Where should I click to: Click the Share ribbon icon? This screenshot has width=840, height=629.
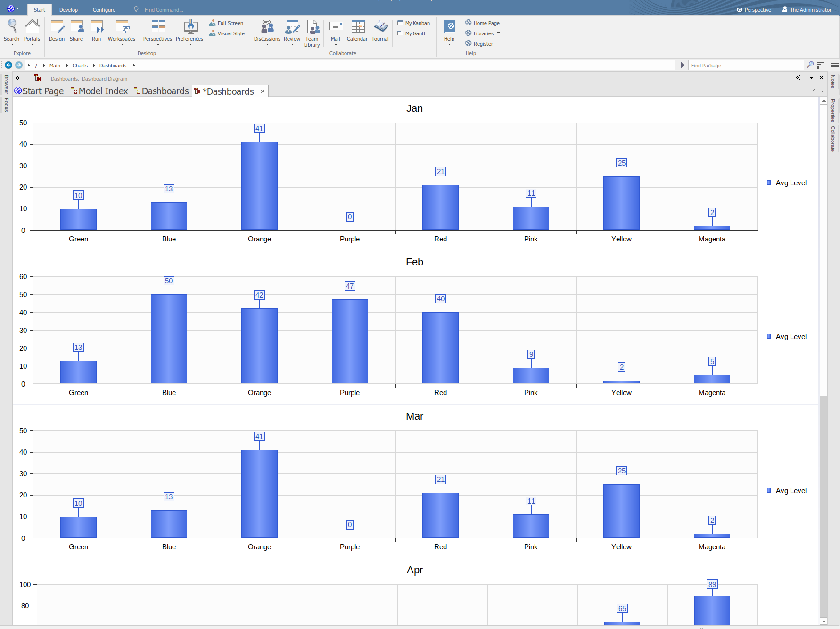(x=76, y=31)
